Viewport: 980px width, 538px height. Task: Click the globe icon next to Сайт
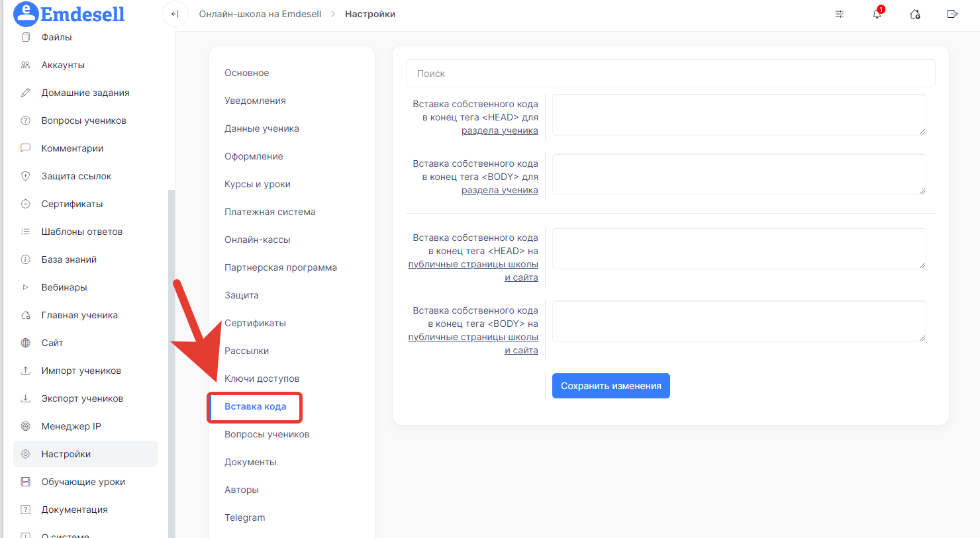pos(26,343)
